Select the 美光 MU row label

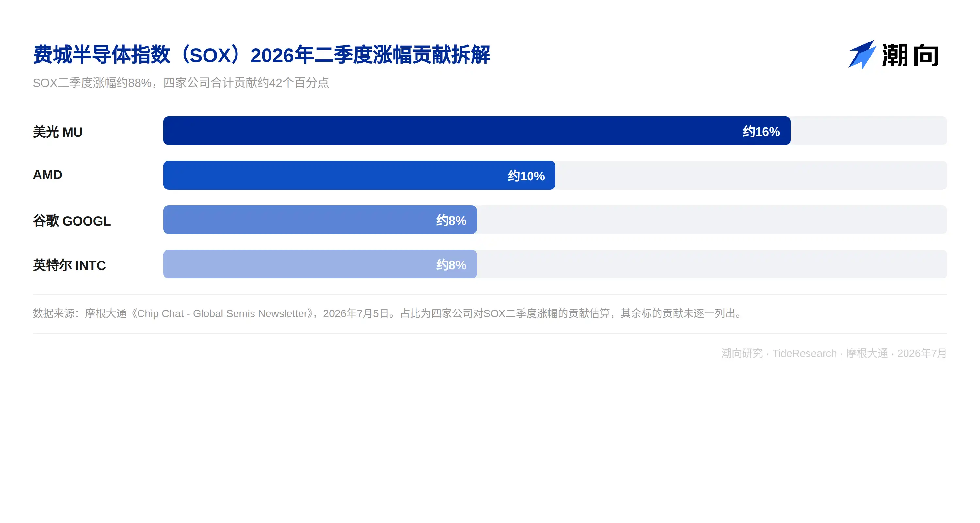click(57, 132)
